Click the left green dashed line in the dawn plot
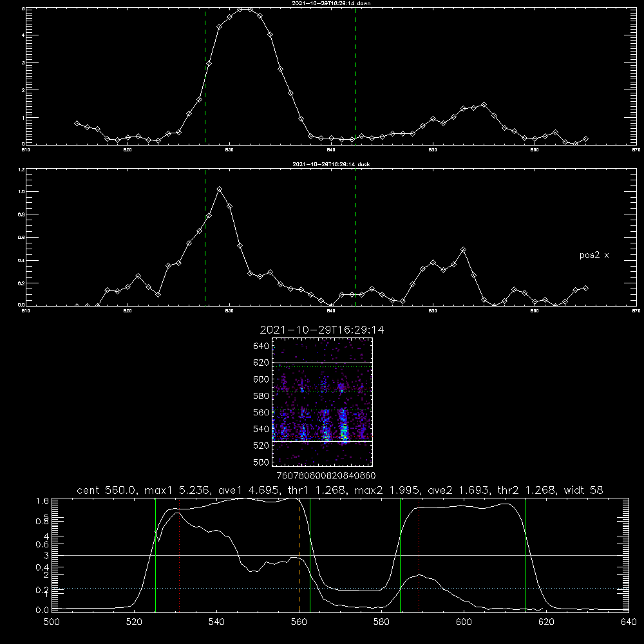Image resolution: width=644 pixels, height=644 pixels. click(x=205, y=76)
